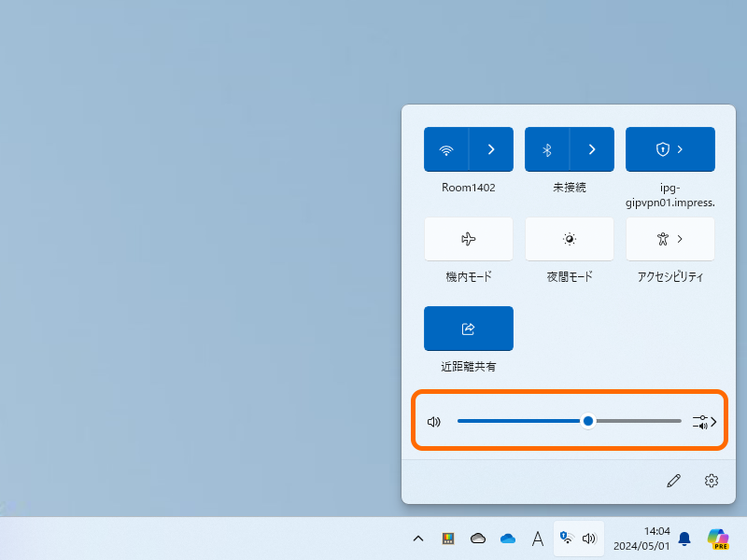Open the VPN quick setting tile
The width and height of the screenshot is (747, 560).
click(670, 149)
